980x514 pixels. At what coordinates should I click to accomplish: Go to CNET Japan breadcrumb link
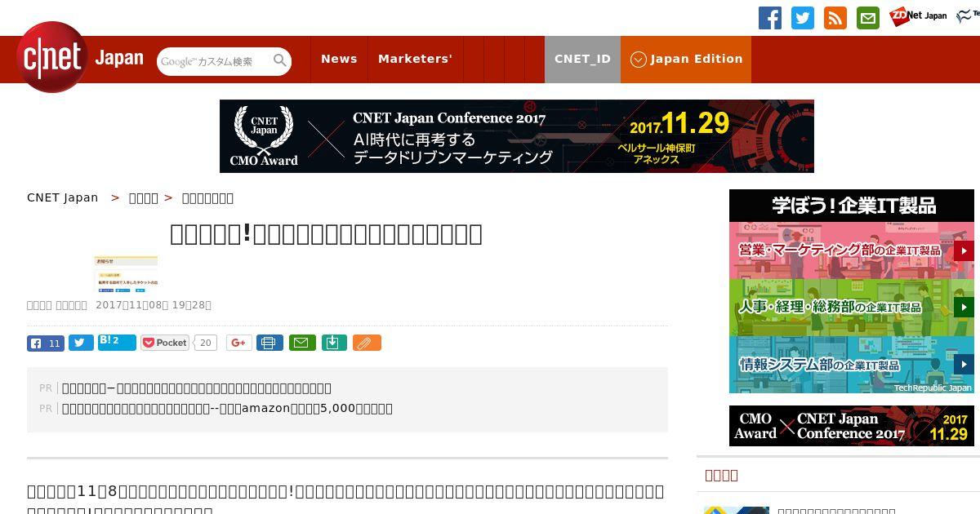click(63, 197)
